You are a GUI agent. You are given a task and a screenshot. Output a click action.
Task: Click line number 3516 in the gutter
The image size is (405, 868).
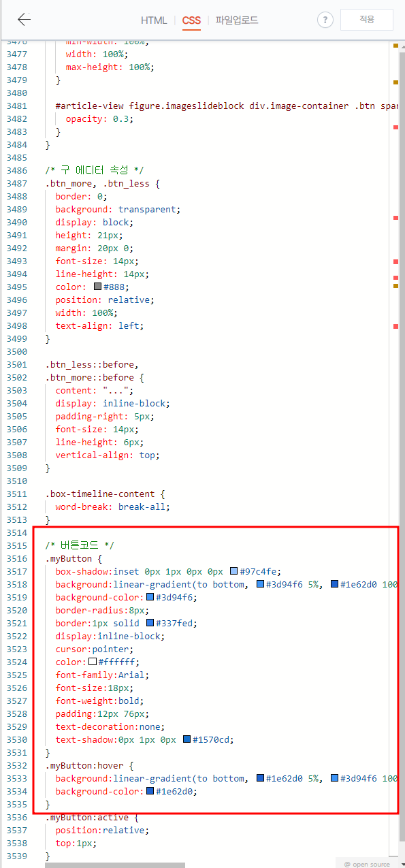16,558
